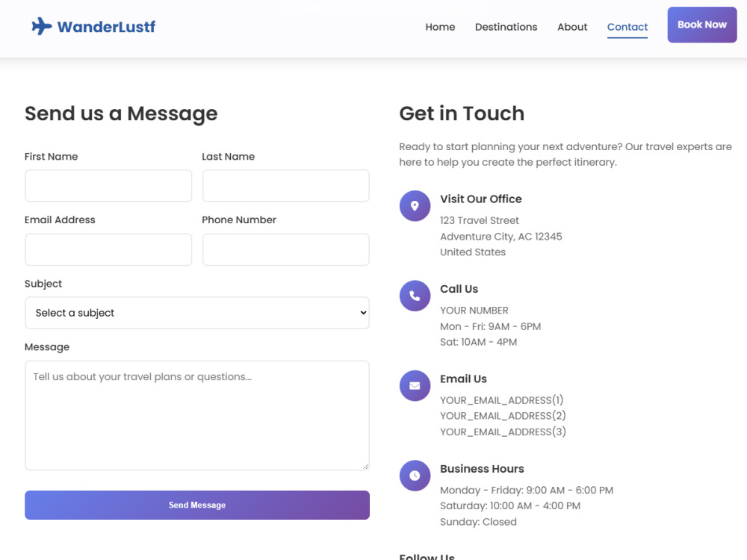Click the 'Get in Touch' heading
Screen dimensions: 747x560
[x=462, y=113]
